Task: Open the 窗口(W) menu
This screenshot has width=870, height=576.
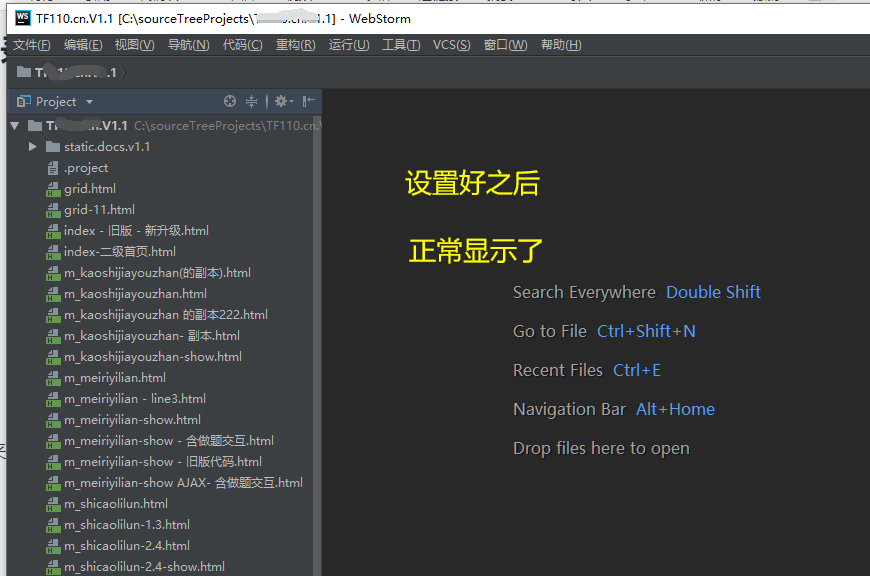Action: click(505, 45)
